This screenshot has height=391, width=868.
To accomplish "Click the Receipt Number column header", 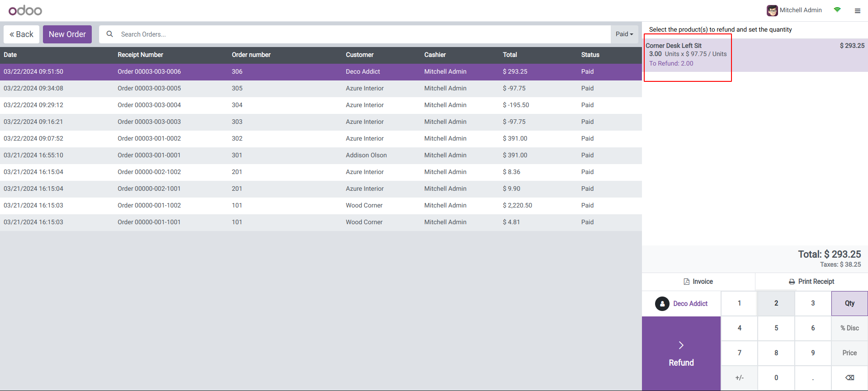I will click(141, 55).
